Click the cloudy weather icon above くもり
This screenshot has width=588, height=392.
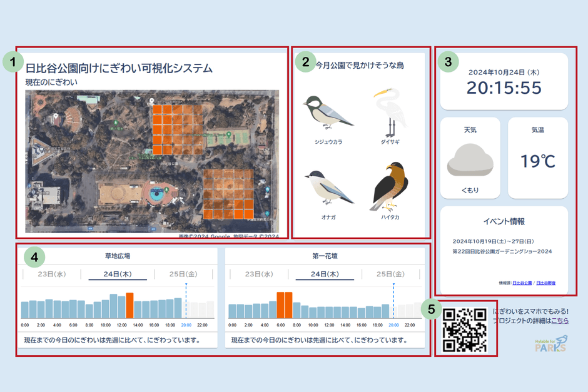(470, 161)
